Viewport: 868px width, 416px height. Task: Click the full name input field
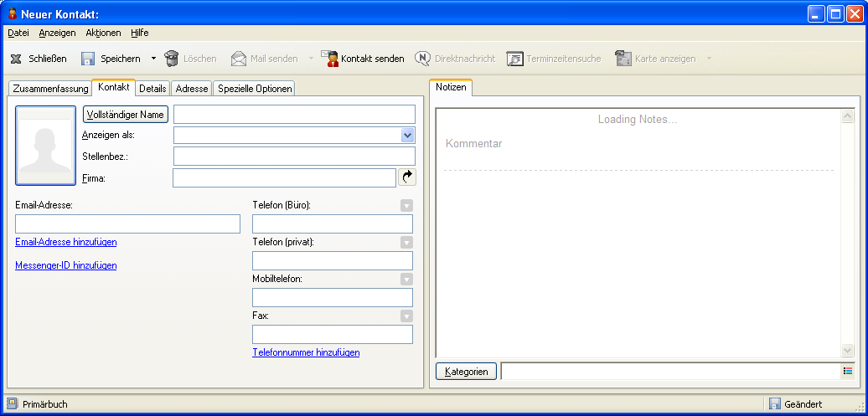[295, 115]
